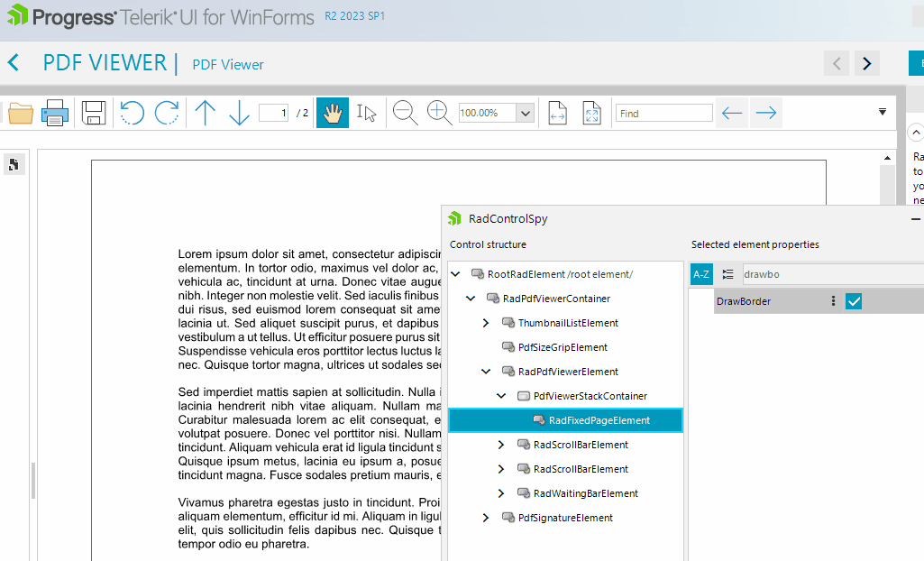The width and height of the screenshot is (924, 561).
Task: Expand the ThumbnailListElement tree node
Action: [x=486, y=323]
